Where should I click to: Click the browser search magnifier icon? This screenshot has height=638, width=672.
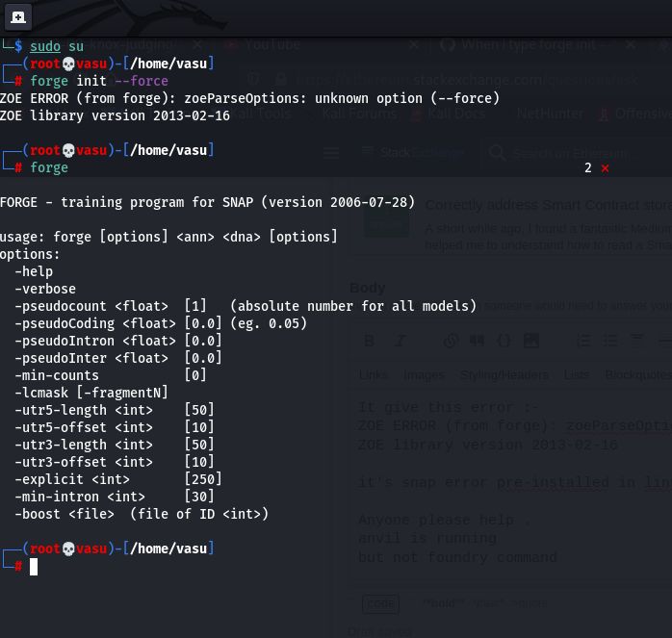[497, 152]
